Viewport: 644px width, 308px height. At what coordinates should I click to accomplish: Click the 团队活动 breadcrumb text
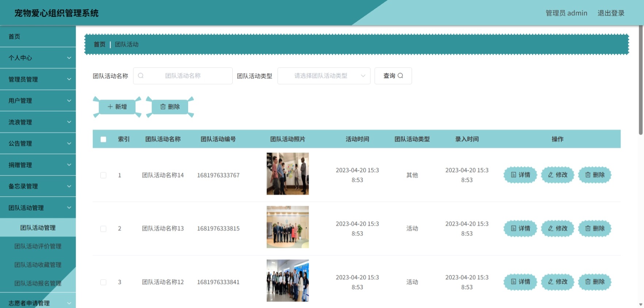(x=127, y=44)
